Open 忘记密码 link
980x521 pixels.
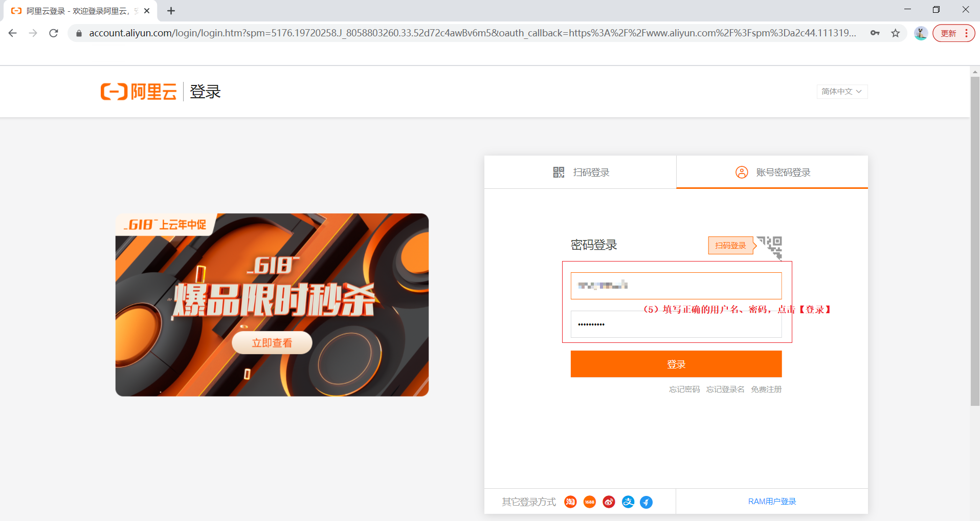pos(684,389)
